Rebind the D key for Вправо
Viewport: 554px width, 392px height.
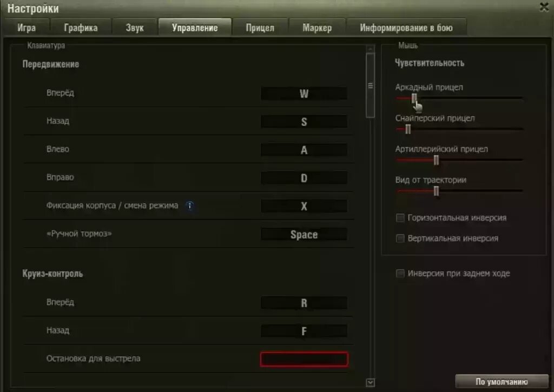[304, 178]
